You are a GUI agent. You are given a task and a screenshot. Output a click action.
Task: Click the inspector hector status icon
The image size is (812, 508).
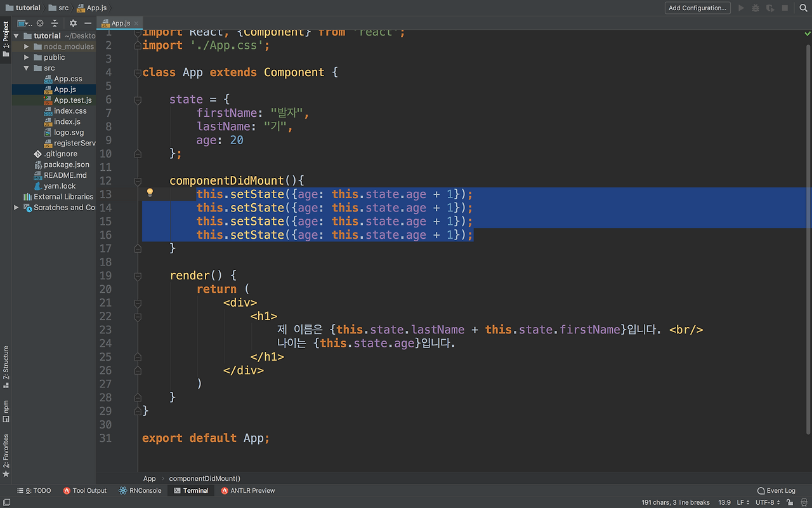tap(802, 502)
